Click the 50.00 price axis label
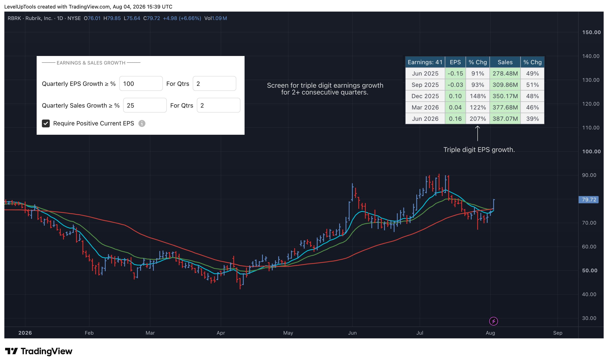608x364 pixels. (x=590, y=271)
